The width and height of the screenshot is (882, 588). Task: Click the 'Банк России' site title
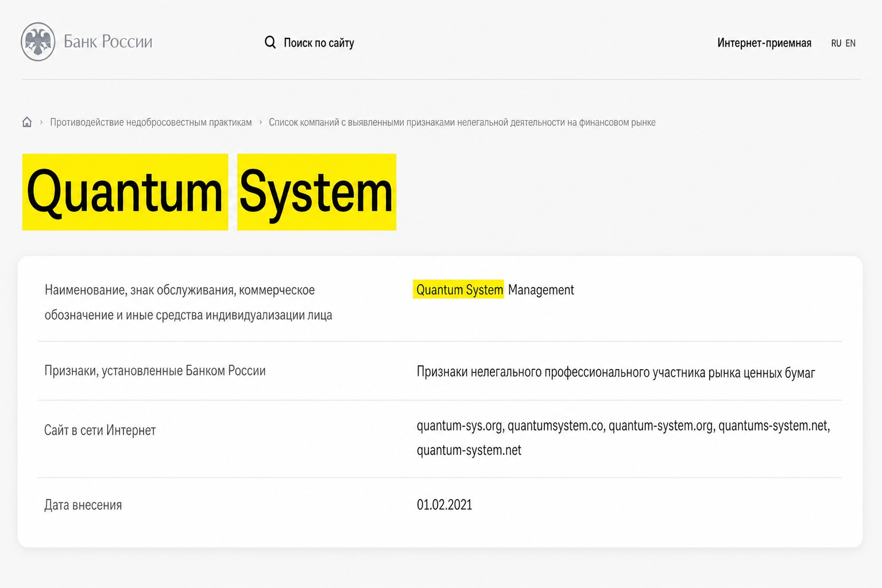(x=108, y=41)
